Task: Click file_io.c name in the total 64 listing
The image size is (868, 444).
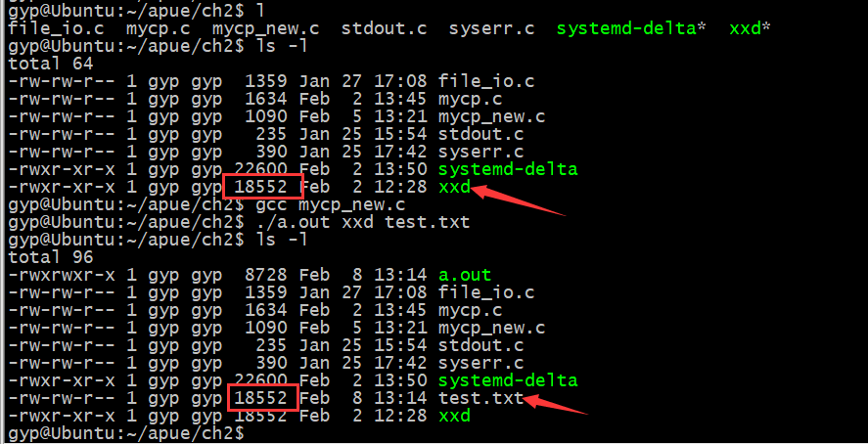Action: tap(486, 81)
